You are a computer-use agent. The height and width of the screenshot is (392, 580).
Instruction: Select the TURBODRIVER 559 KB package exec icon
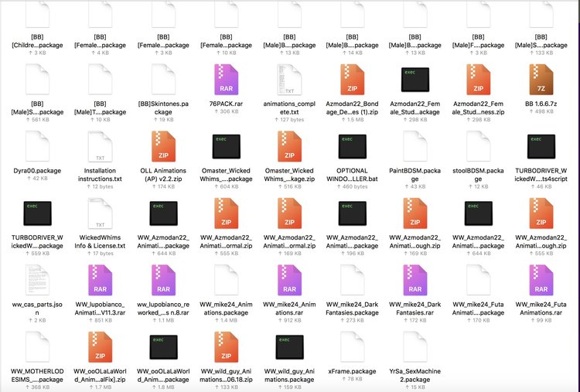click(37, 213)
